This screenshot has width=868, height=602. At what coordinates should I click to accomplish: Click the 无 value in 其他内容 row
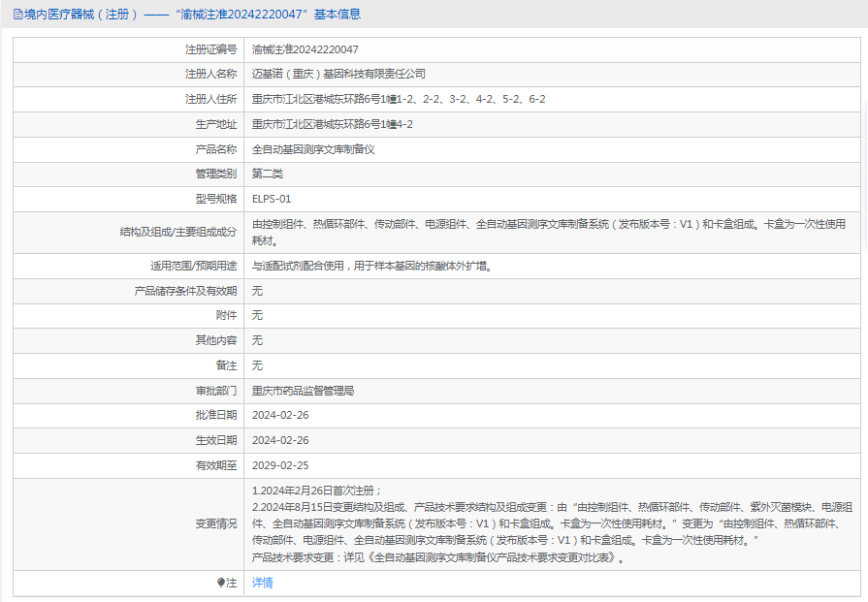[257, 340]
